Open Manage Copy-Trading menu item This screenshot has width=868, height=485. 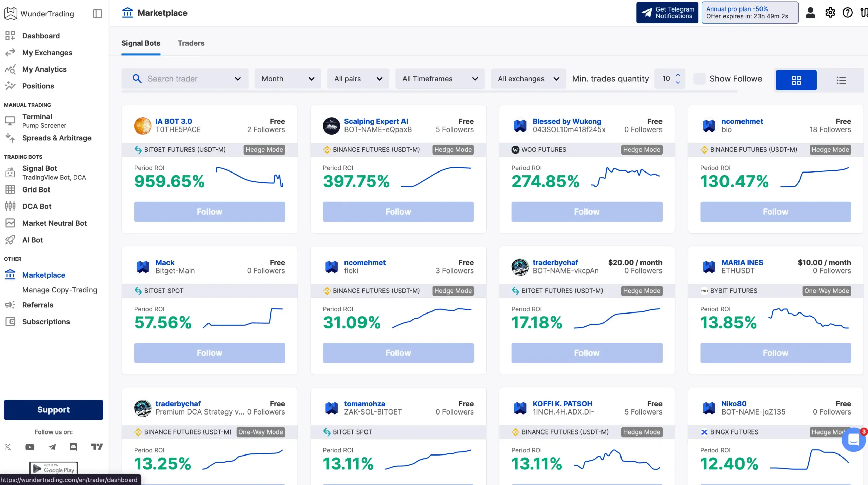pos(60,290)
